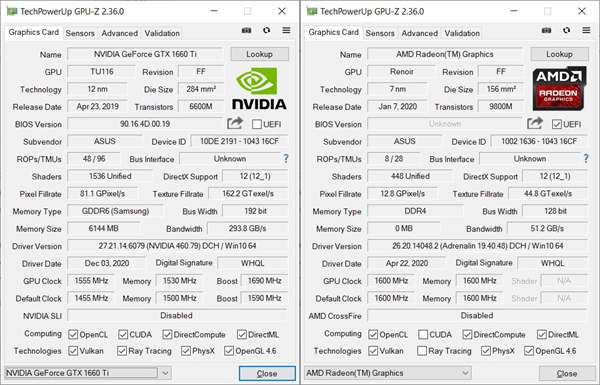600x385 pixels.
Task: Toggle PhysX checkbox in NVIDIA window
Action: [x=186, y=351]
